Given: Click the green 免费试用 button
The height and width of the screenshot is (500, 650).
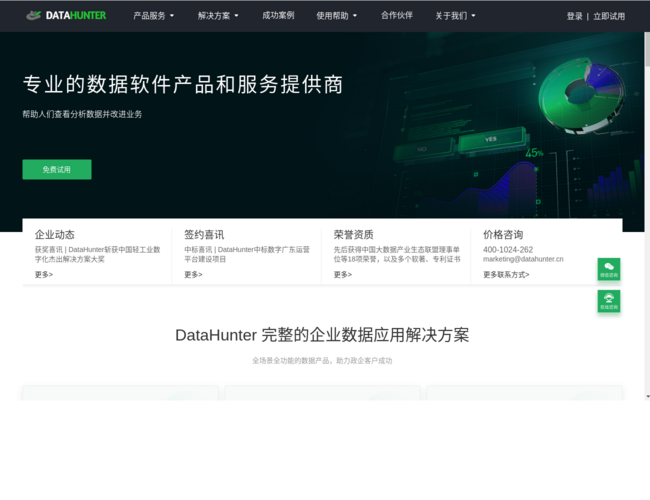Looking at the screenshot, I should pos(57,170).
